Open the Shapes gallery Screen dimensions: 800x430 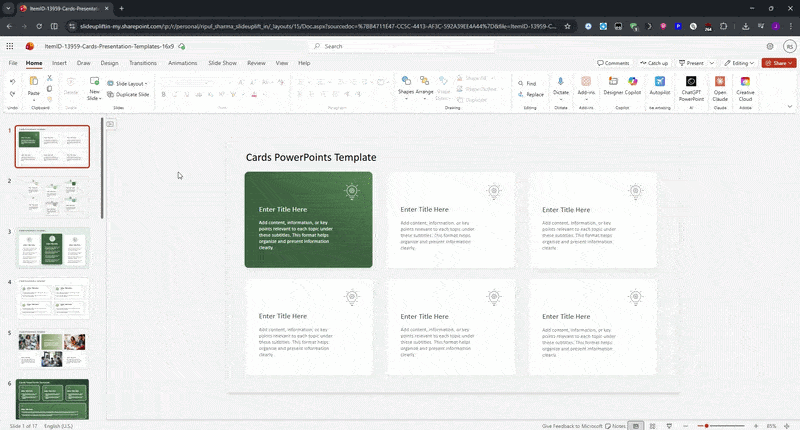pyautogui.click(x=406, y=81)
